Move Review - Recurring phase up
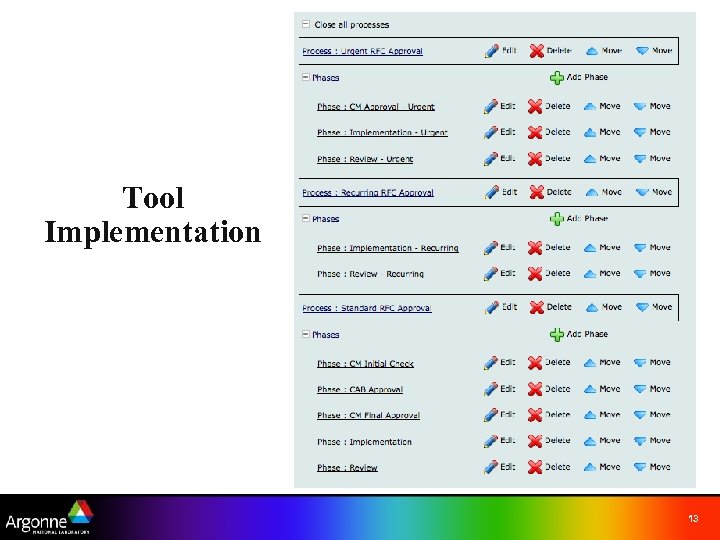Screen dimensions: 720x540 [602, 273]
